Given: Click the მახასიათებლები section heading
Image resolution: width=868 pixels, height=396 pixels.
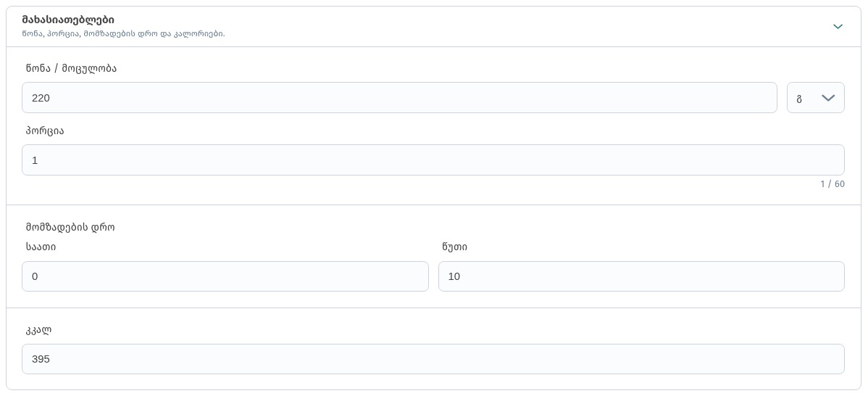Looking at the screenshot, I should click(68, 20).
